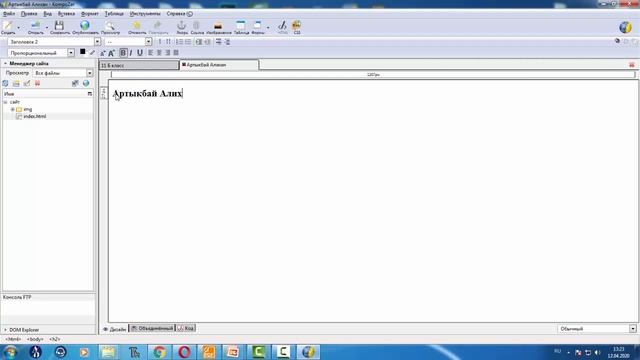Justify text alignment
Screen dimensions: 640x360
[176, 53]
